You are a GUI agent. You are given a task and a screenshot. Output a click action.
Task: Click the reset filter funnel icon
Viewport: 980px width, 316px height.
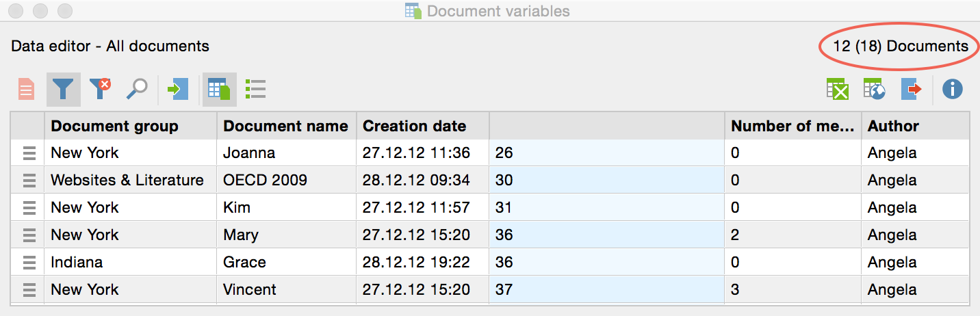click(x=100, y=89)
